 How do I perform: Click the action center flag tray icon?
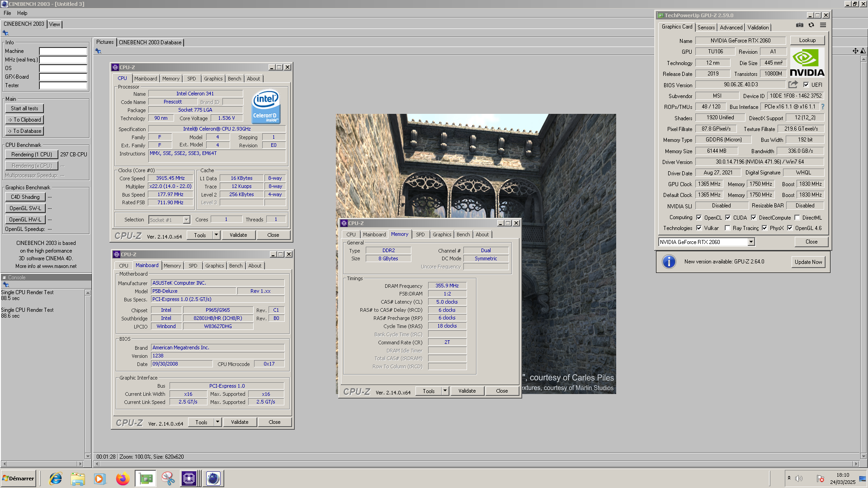coord(820,479)
